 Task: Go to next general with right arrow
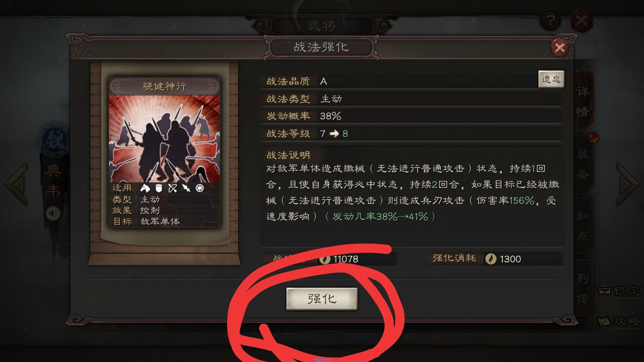click(628, 184)
